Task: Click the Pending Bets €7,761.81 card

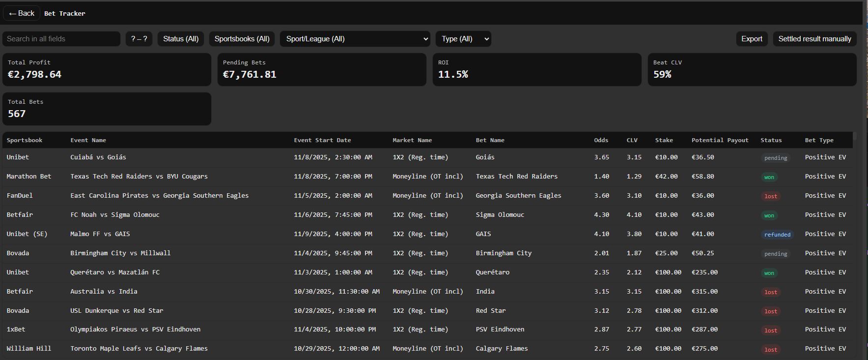Action: (322, 69)
